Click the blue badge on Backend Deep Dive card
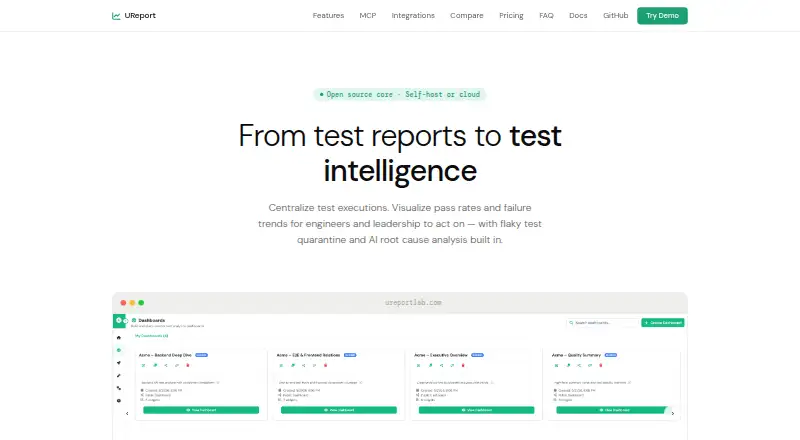The height and width of the screenshot is (440, 800). [x=202, y=355]
